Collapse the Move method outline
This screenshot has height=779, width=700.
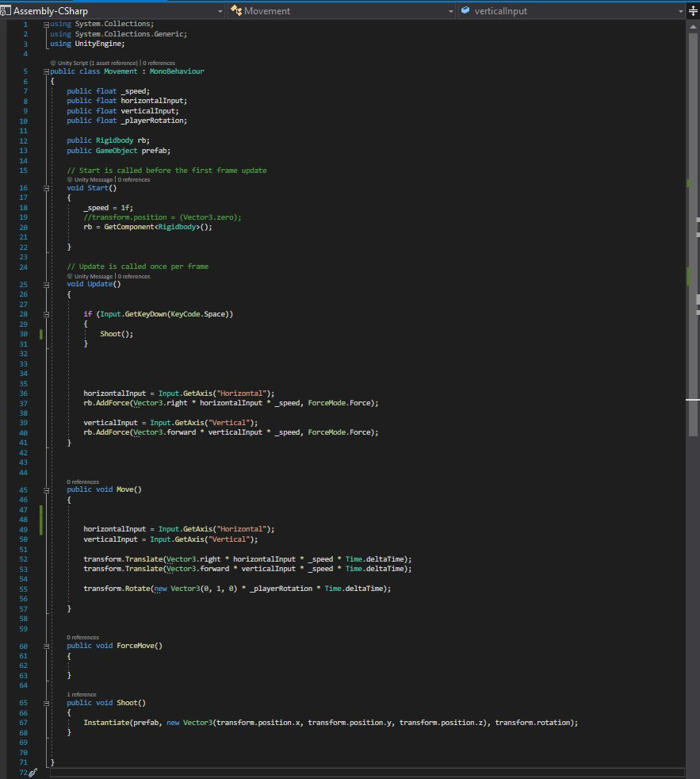pyautogui.click(x=46, y=490)
